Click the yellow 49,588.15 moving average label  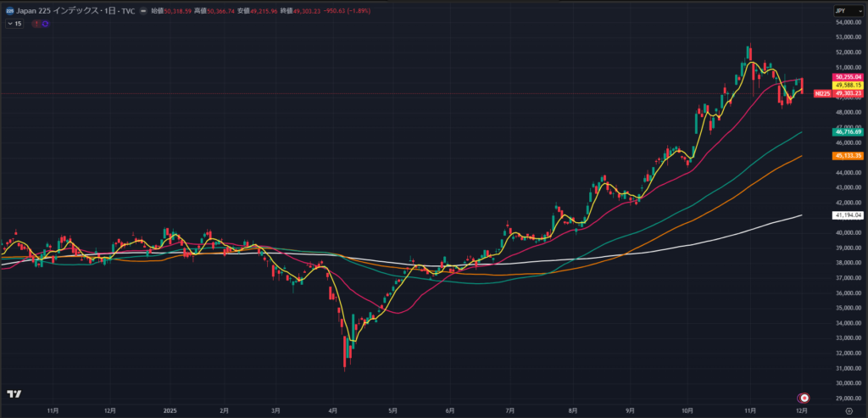[x=848, y=85]
